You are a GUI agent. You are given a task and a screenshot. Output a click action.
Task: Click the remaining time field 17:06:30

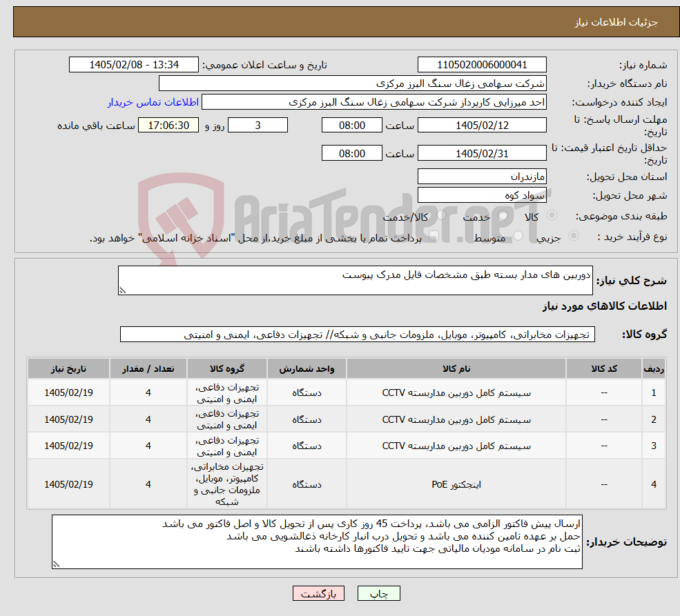168,125
